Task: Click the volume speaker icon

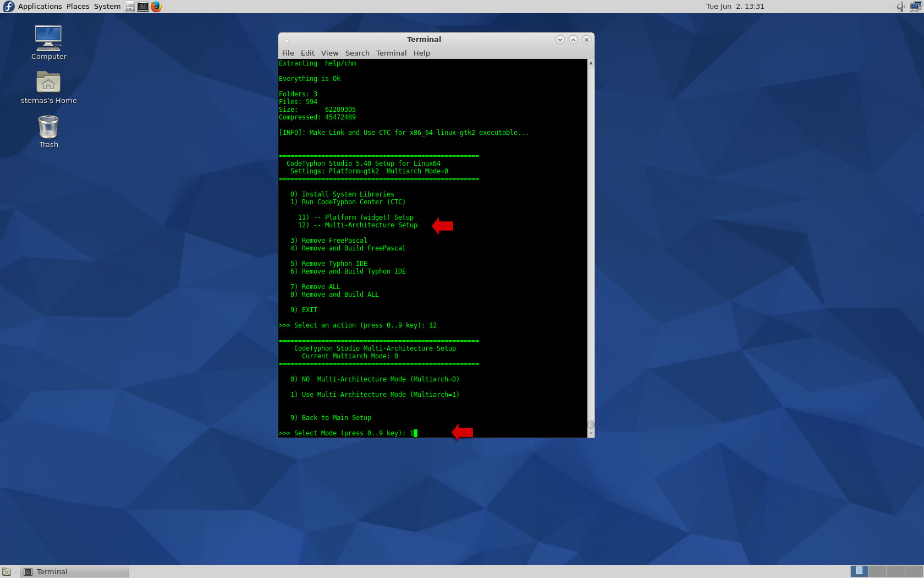Action: 900,7
